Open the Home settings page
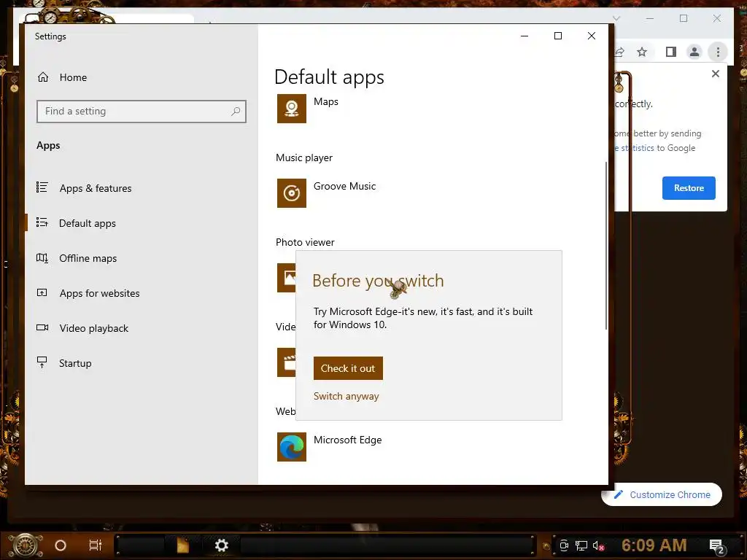 tap(63, 77)
